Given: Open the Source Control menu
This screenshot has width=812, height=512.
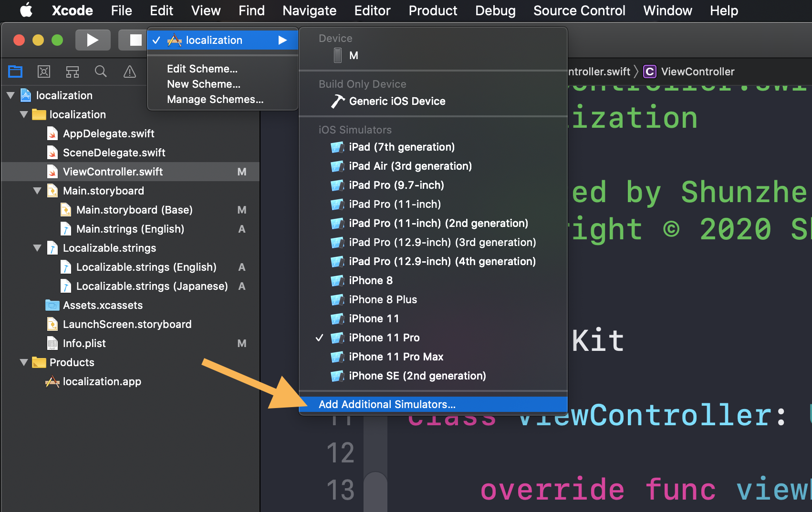Looking at the screenshot, I should point(579,10).
